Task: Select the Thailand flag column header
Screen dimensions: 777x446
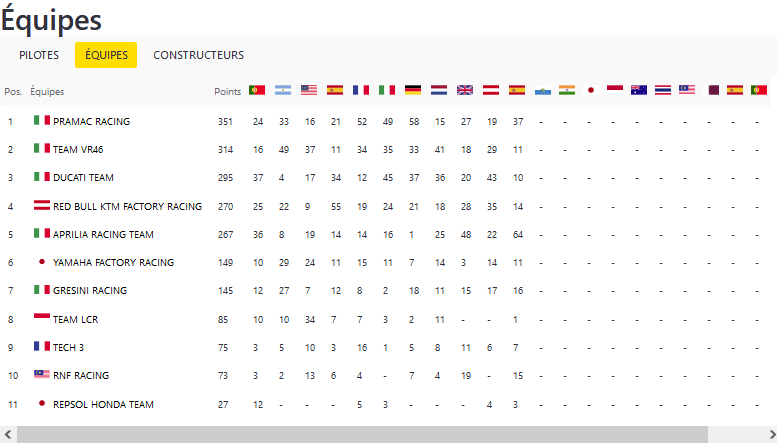Action: [x=663, y=90]
